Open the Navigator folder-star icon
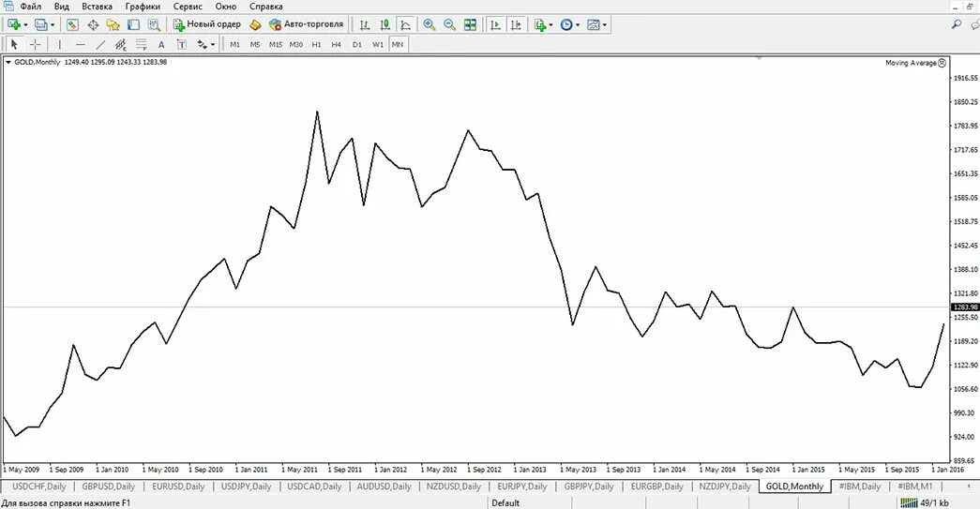 (113, 24)
